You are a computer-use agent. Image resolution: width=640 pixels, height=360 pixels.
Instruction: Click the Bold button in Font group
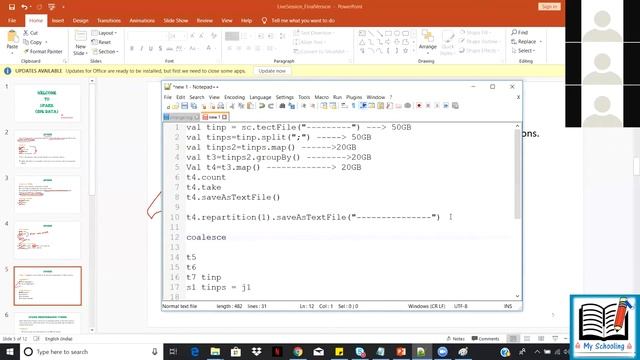point(132,49)
